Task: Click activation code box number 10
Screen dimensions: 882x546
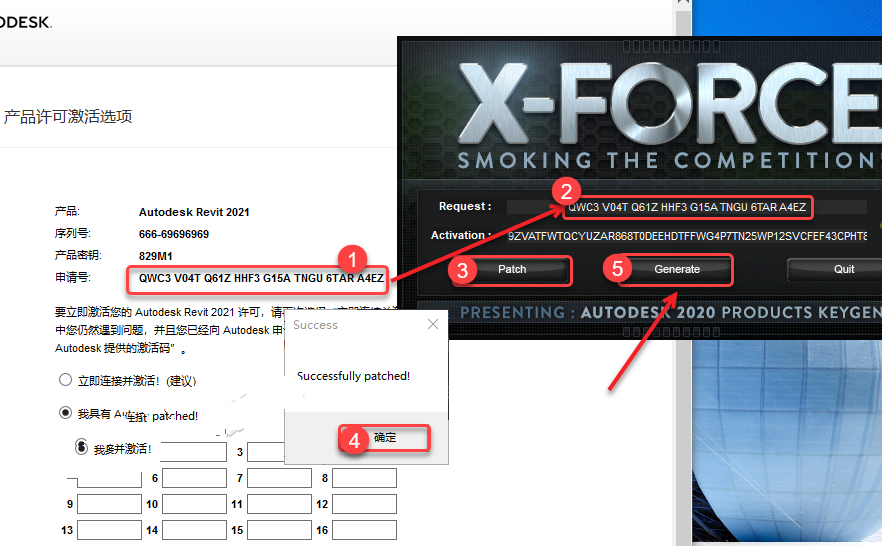Action: tap(194, 504)
